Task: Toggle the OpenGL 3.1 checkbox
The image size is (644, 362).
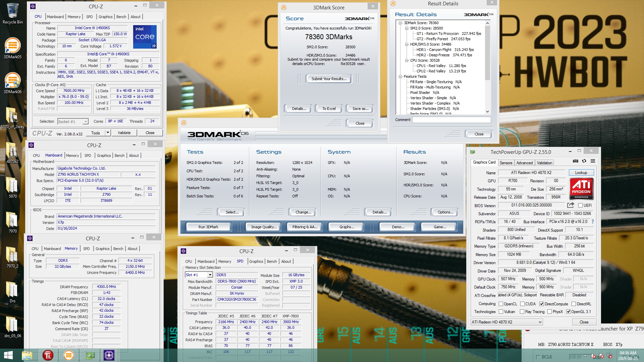Action: coord(568,312)
